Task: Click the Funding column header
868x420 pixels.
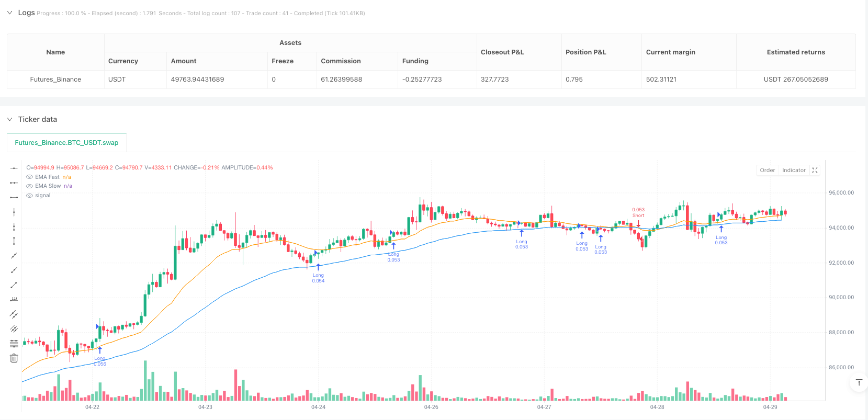Action: (x=437, y=61)
